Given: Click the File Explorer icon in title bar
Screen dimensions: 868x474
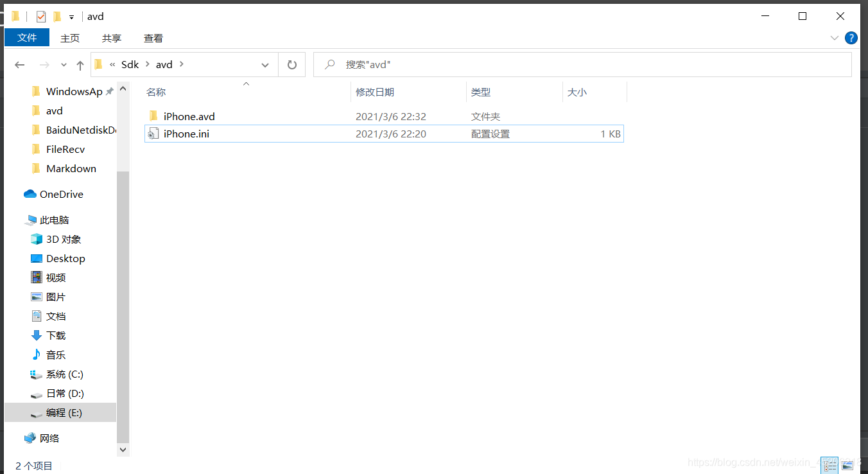Looking at the screenshot, I should (15, 16).
